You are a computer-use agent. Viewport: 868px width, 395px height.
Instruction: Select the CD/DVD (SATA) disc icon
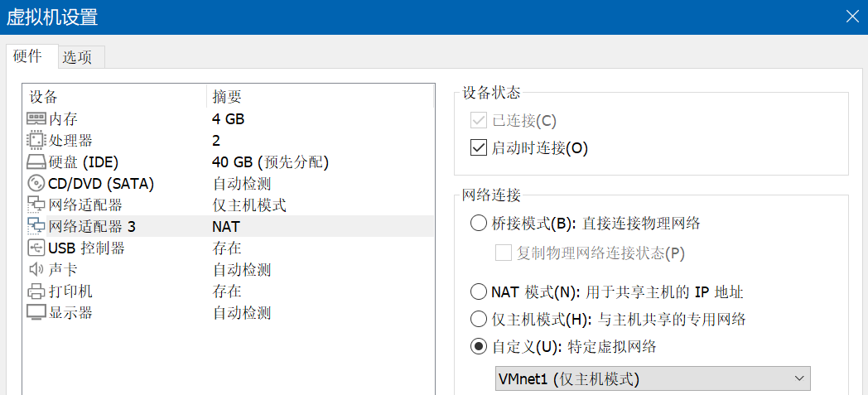click(x=36, y=184)
